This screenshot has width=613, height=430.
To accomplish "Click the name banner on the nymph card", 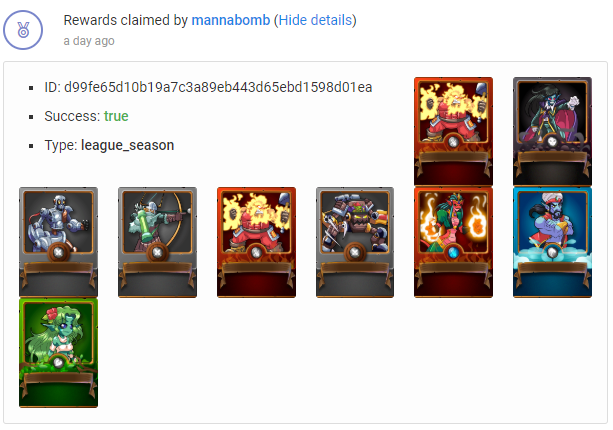I will [x=58, y=380].
